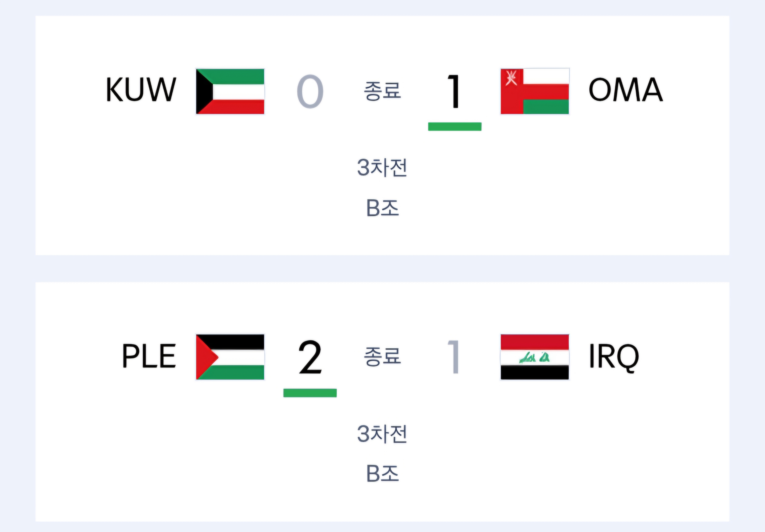Click Palestine's winning score of 2
This screenshot has height=532, width=765.
click(310, 357)
